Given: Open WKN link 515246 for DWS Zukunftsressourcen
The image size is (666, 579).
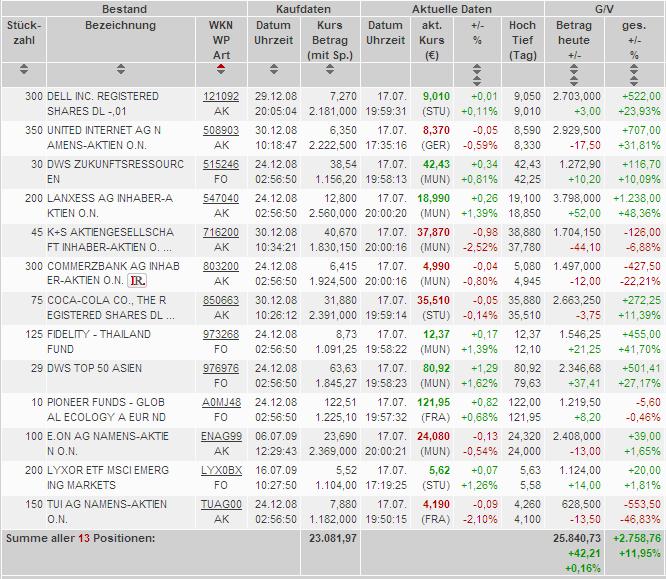Looking at the screenshot, I should click(221, 164).
